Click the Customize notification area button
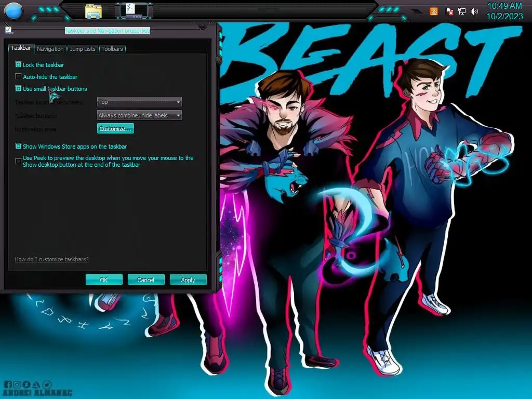Image resolution: width=532 pixels, height=399 pixels. 115,129
